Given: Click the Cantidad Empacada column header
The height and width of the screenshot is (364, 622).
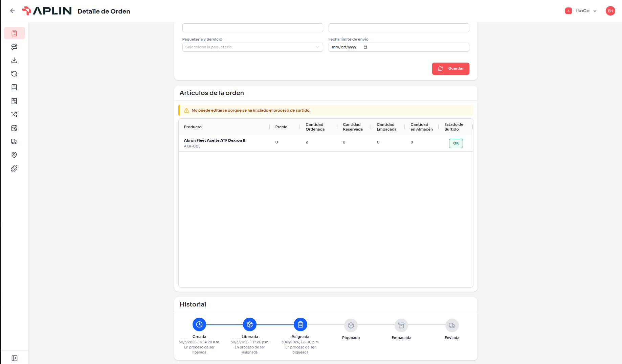Looking at the screenshot, I should [x=386, y=127].
